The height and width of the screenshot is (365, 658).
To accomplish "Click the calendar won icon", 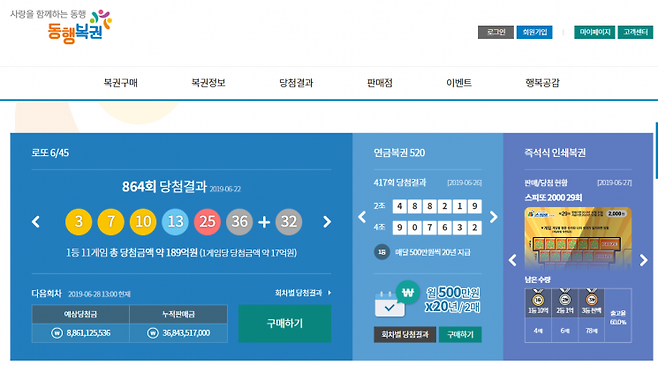I will point(397,299).
